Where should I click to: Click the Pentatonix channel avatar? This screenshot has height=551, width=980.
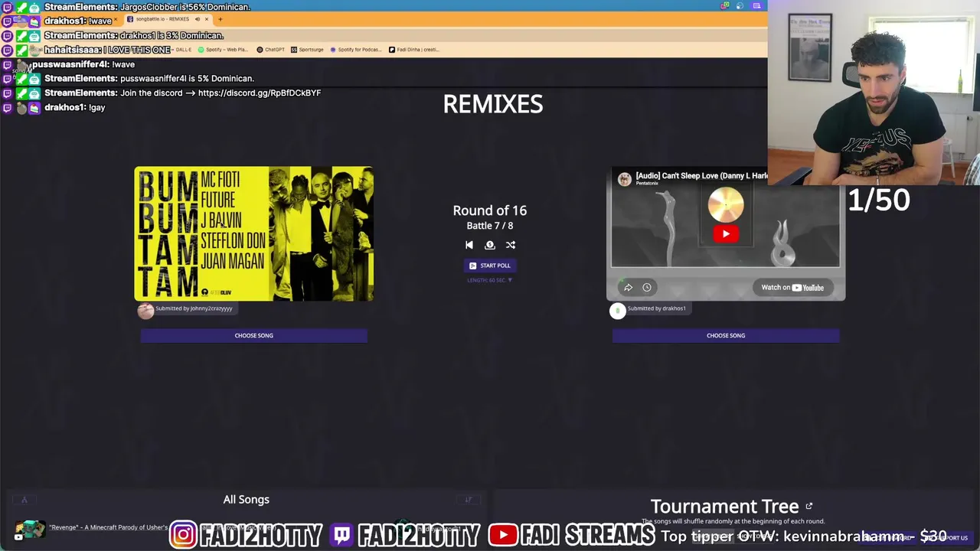pyautogui.click(x=625, y=179)
